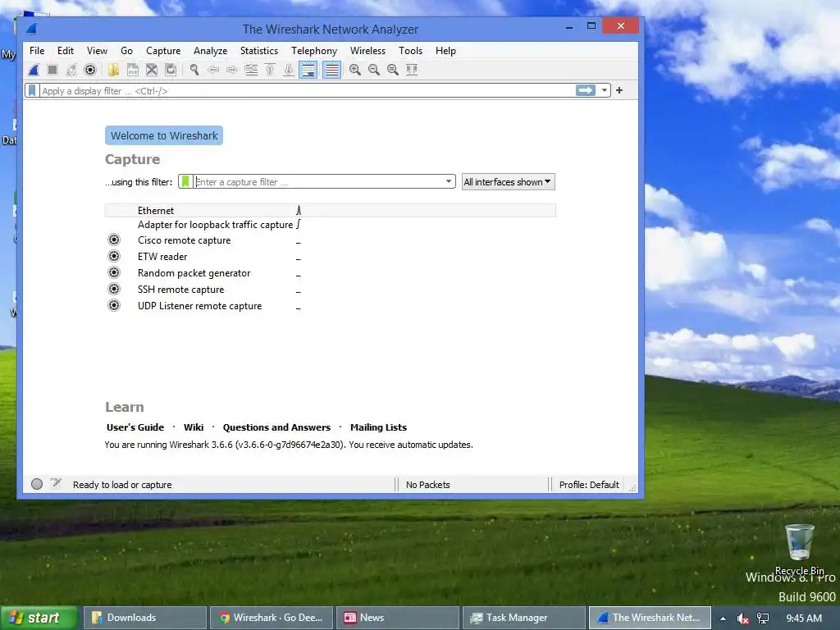The height and width of the screenshot is (630, 840).
Task: Open the Help menu
Action: tap(445, 51)
